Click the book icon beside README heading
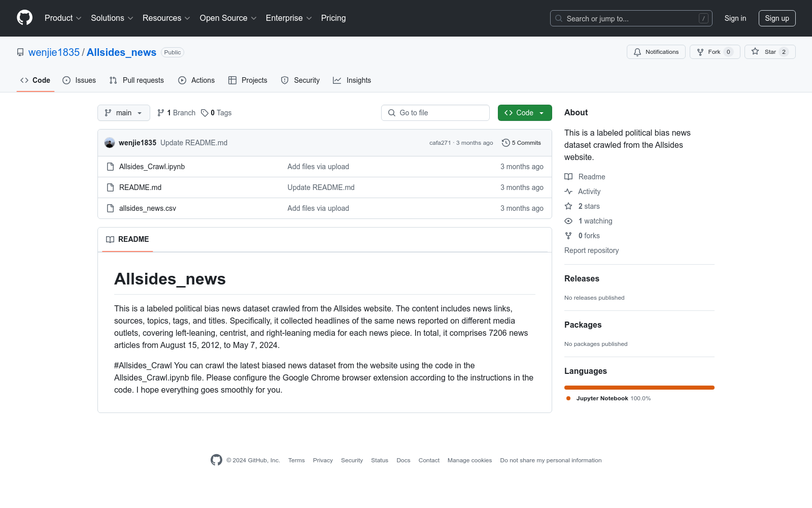812x508 pixels. coord(110,239)
